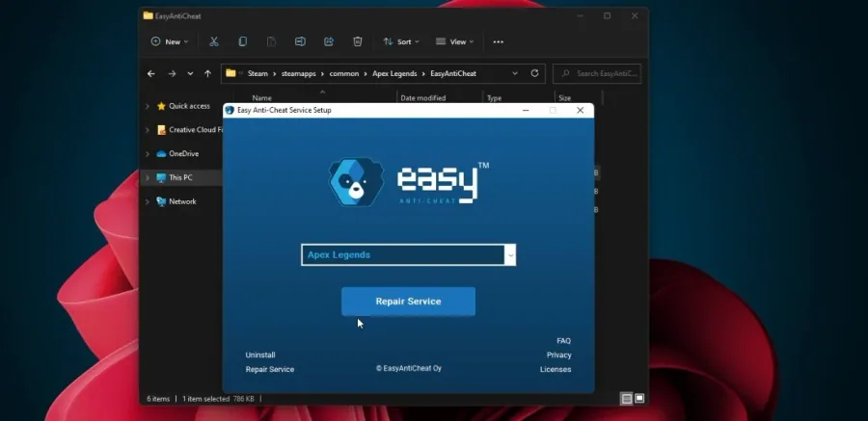Open the New dropdown in File Explorer
868x421 pixels.
click(170, 41)
